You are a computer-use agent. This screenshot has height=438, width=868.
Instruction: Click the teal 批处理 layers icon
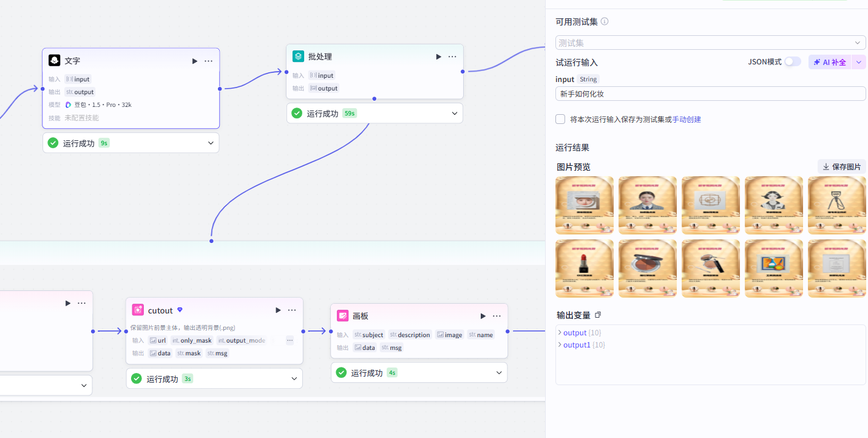[298, 56]
